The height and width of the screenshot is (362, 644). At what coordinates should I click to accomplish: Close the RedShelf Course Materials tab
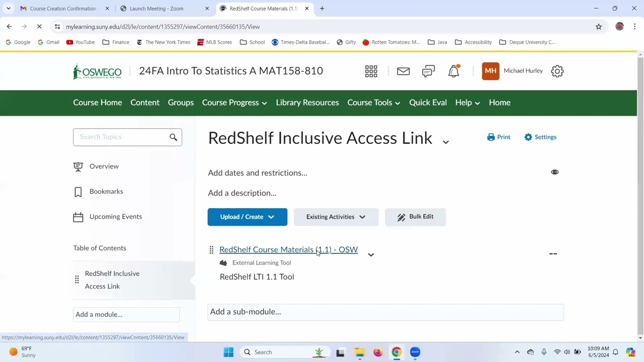pyautogui.click(x=307, y=9)
